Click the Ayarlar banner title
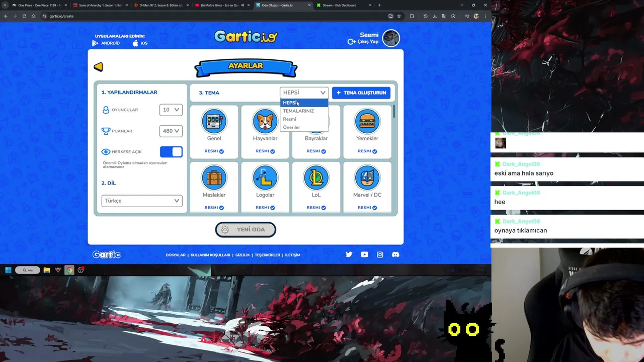Screen dimensions: 644x362 pos(246,66)
